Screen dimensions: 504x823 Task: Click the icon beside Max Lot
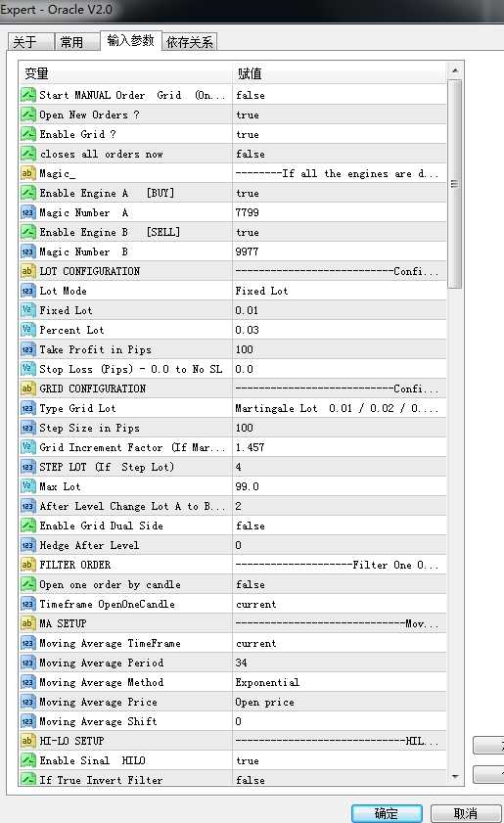pos(27,486)
